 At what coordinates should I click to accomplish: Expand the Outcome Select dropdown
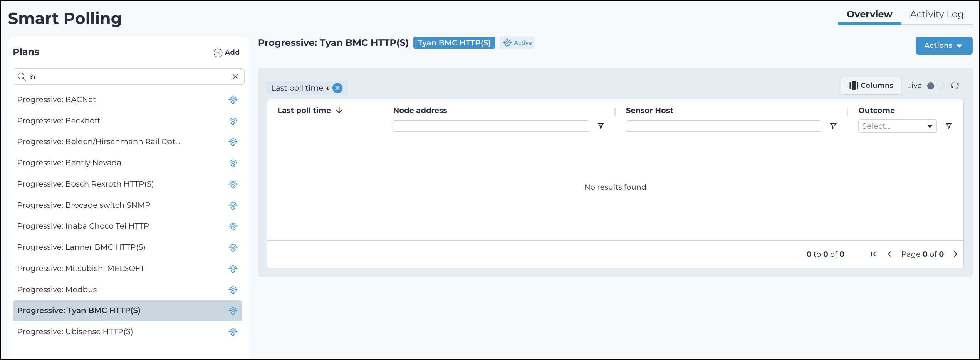pyautogui.click(x=897, y=126)
